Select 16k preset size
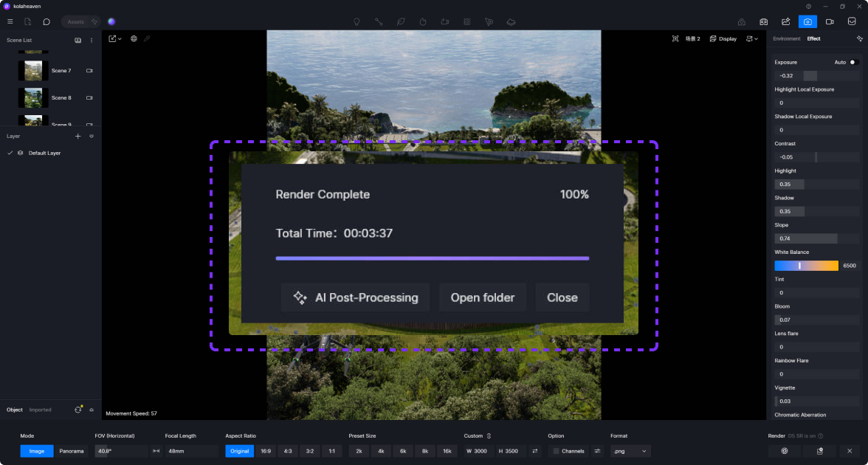This screenshot has width=868, height=465. tap(447, 451)
